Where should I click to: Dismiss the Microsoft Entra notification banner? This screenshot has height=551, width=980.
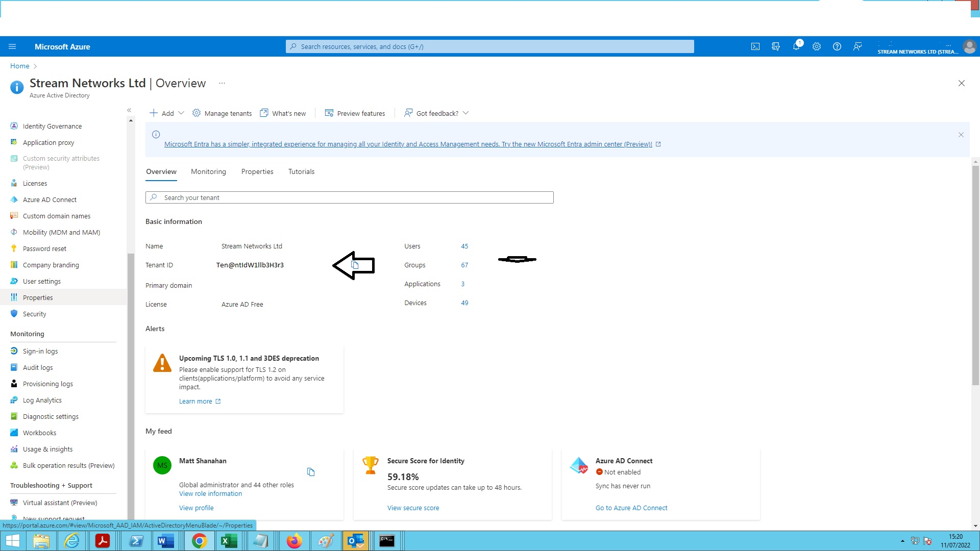click(961, 135)
